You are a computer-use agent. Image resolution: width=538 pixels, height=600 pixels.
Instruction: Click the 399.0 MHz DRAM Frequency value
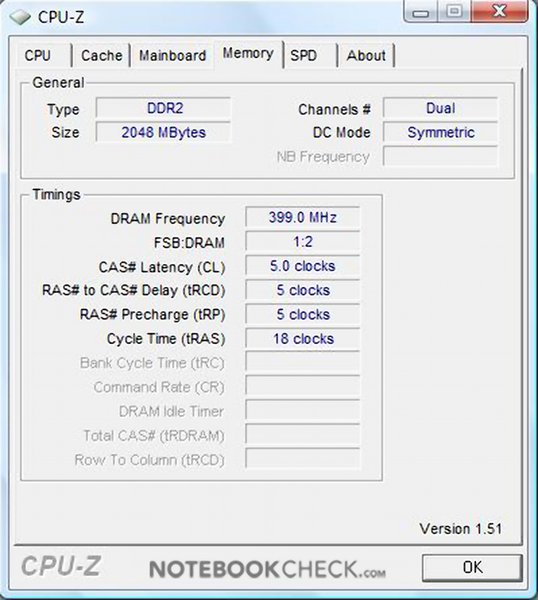[303, 217]
